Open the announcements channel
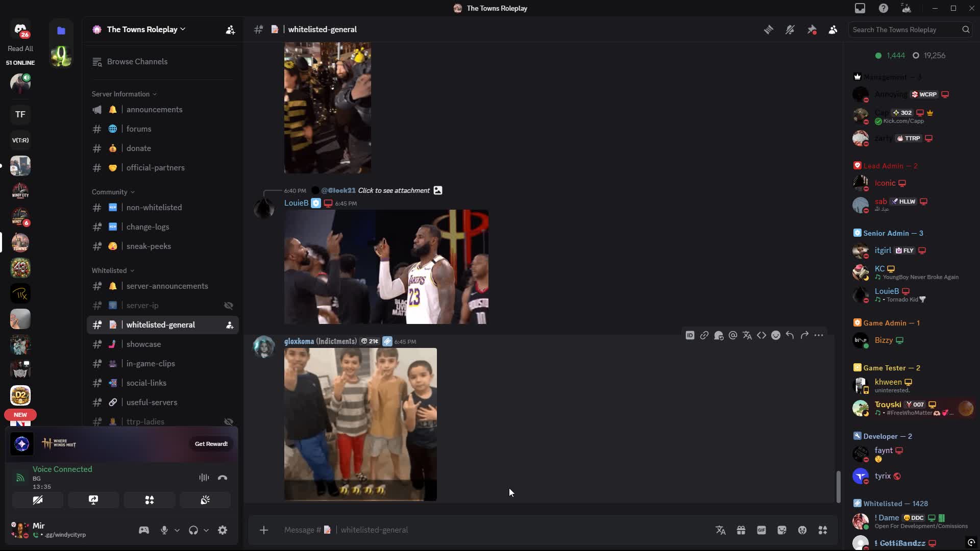Screen dimensions: 980x551 (154, 109)
